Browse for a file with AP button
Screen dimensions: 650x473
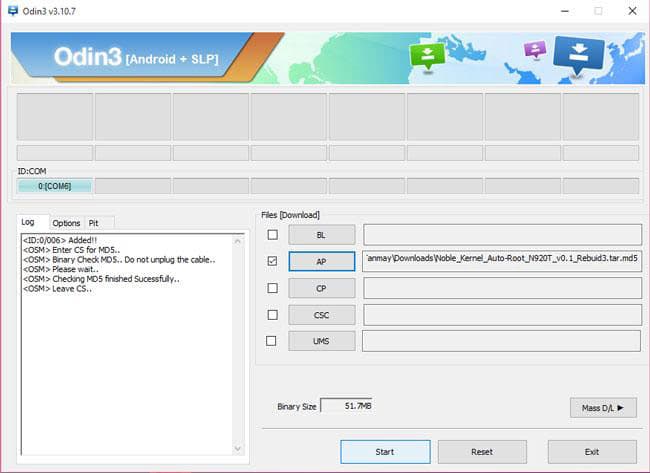[321, 261]
